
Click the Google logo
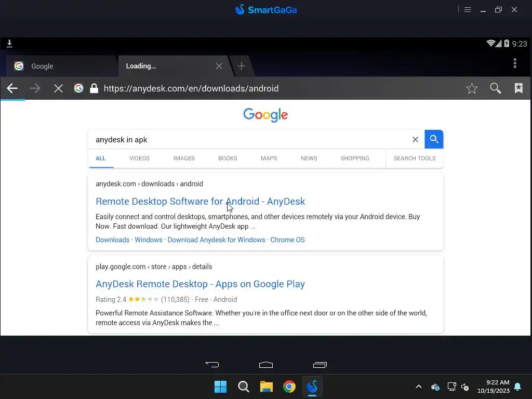[x=265, y=115]
